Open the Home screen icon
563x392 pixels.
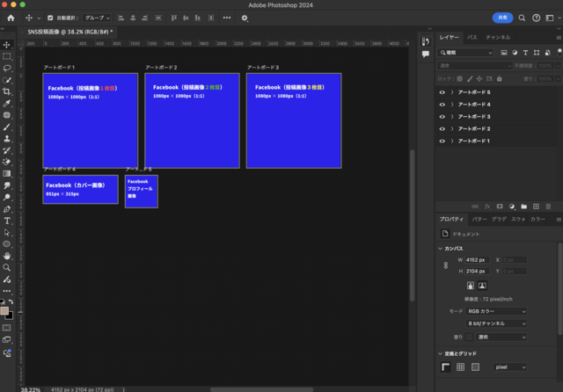click(11, 18)
